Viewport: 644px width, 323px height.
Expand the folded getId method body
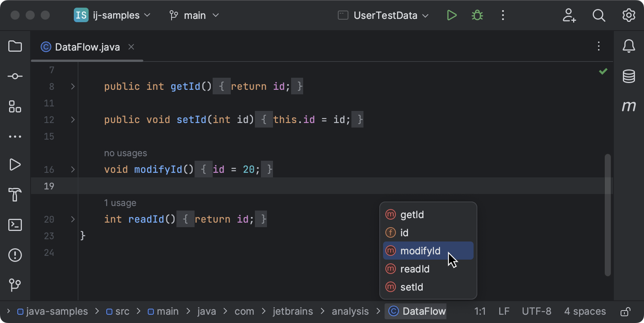[x=73, y=86]
